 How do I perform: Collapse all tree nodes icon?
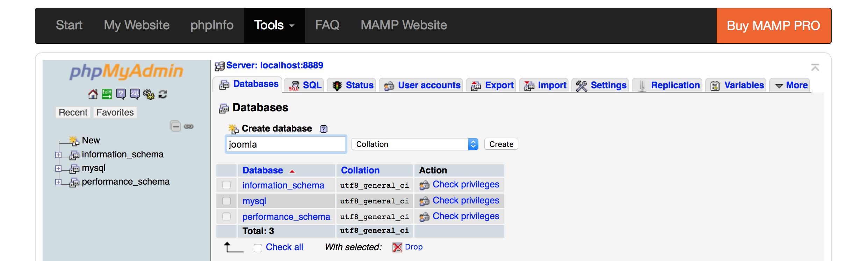click(175, 126)
